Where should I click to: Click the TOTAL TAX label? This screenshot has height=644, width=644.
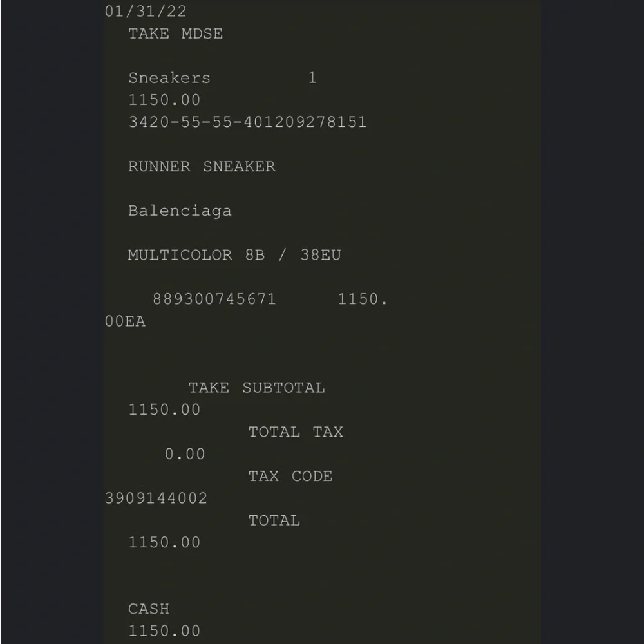click(x=296, y=432)
